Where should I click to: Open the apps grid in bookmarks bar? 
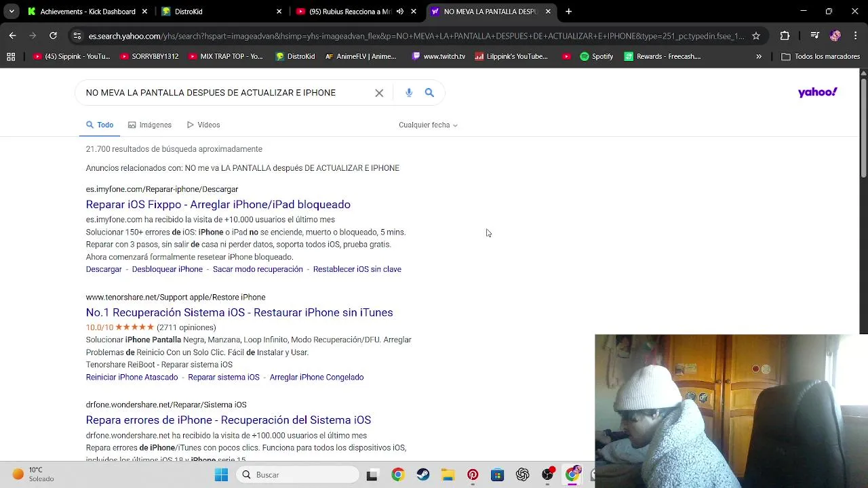point(11,56)
